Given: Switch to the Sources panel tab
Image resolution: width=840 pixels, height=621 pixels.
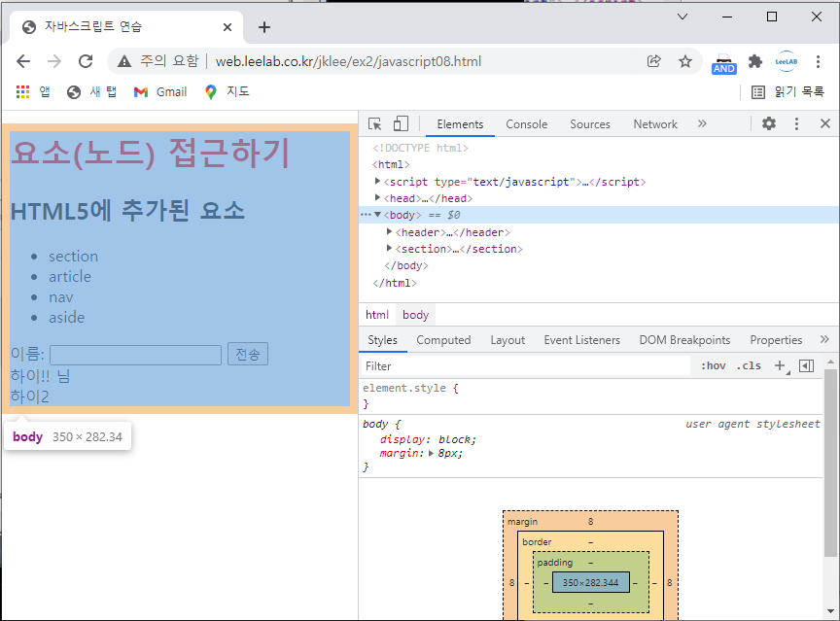Looking at the screenshot, I should click(x=590, y=124).
